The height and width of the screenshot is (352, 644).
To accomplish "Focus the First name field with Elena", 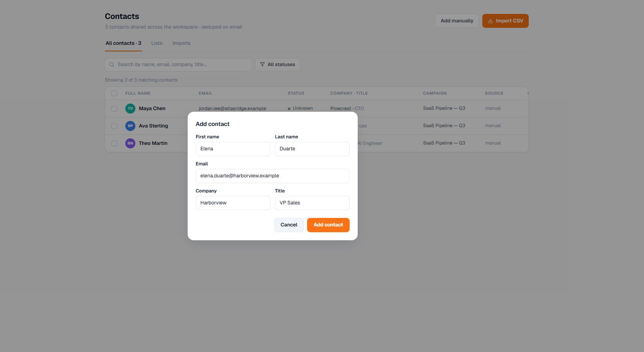I will point(233,149).
